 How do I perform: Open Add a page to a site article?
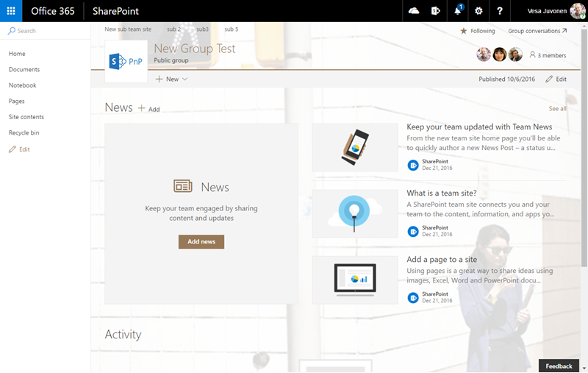point(442,259)
